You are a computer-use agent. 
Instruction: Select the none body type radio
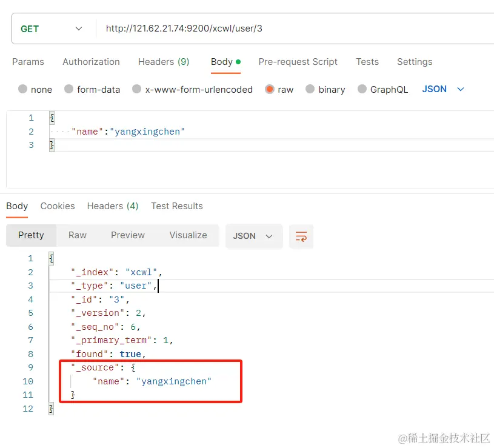(x=22, y=89)
